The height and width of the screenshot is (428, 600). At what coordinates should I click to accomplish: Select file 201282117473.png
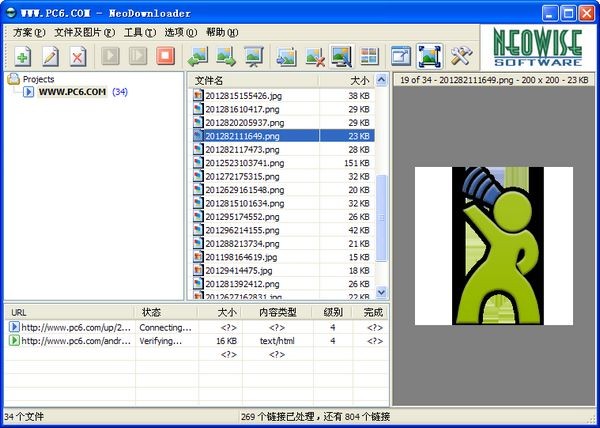click(242, 150)
